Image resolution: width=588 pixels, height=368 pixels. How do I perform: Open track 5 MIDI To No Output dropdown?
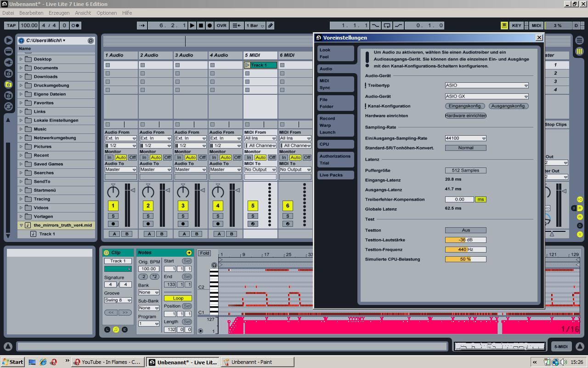[x=260, y=169]
